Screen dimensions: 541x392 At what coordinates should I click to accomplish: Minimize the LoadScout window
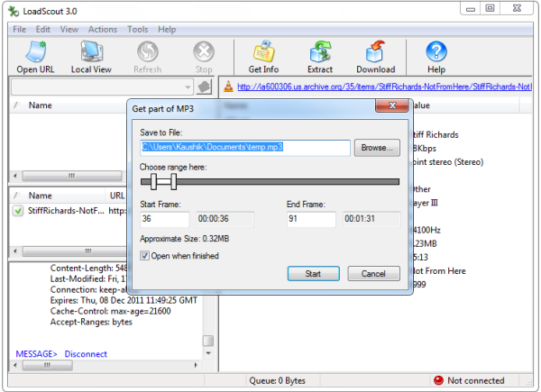pyautogui.click(x=471, y=9)
